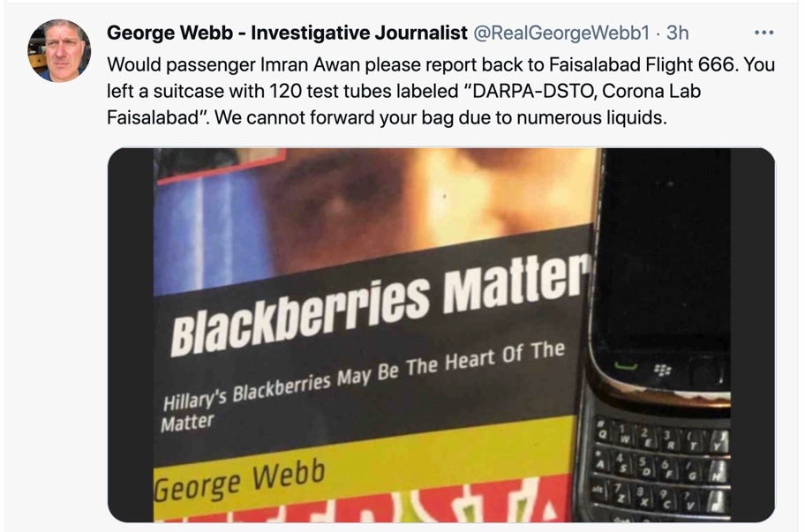Open the George Webb - Investigative Journalist display name
Screen dimensions: 805x532
[287, 33]
